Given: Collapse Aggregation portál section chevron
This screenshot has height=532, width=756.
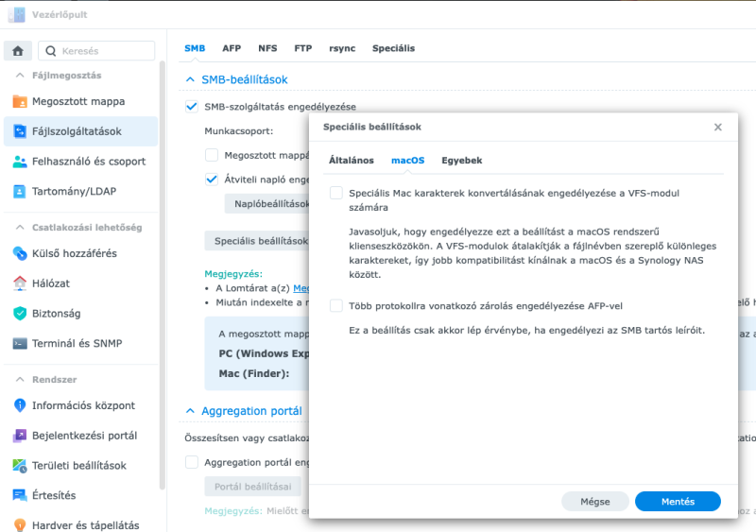Looking at the screenshot, I should 190,411.
